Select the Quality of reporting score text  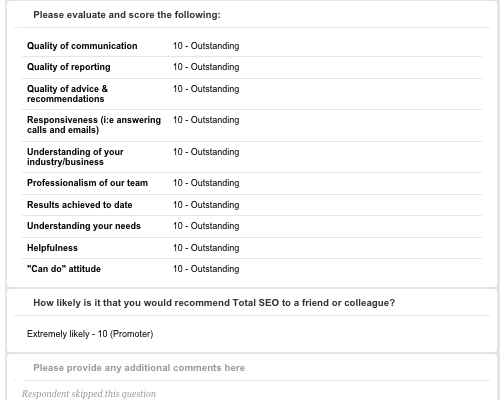tap(206, 67)
